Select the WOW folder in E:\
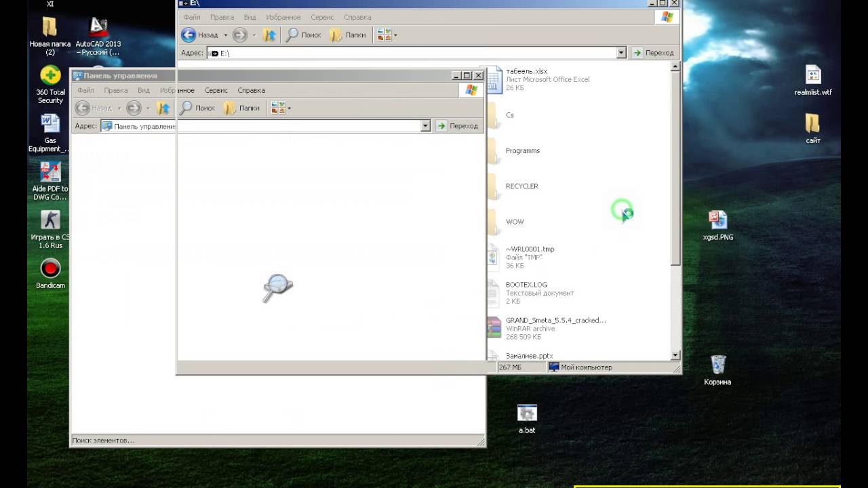This screenshot has width=868, height=488. click(507, 222)
